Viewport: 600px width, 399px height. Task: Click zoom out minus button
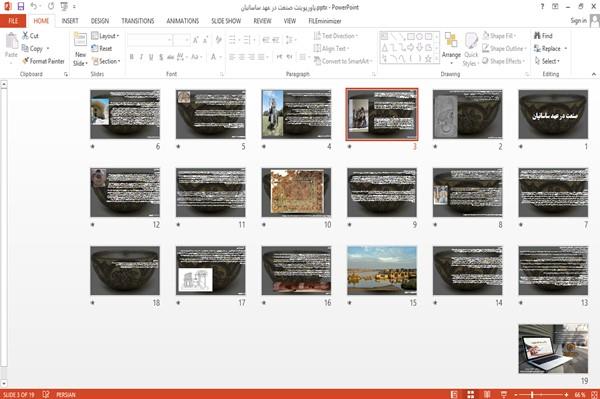tap(516, 394)
